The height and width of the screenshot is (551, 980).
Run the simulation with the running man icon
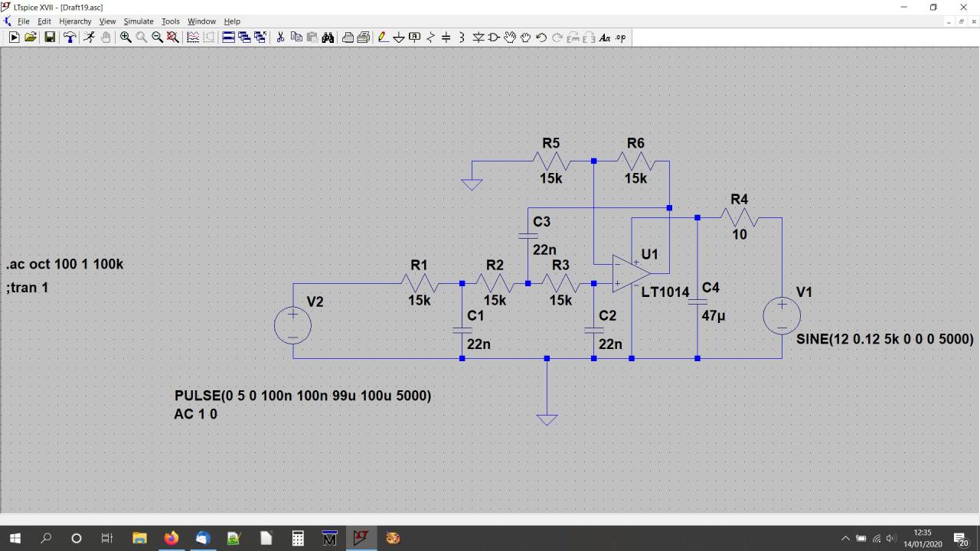tap(89, 37)
